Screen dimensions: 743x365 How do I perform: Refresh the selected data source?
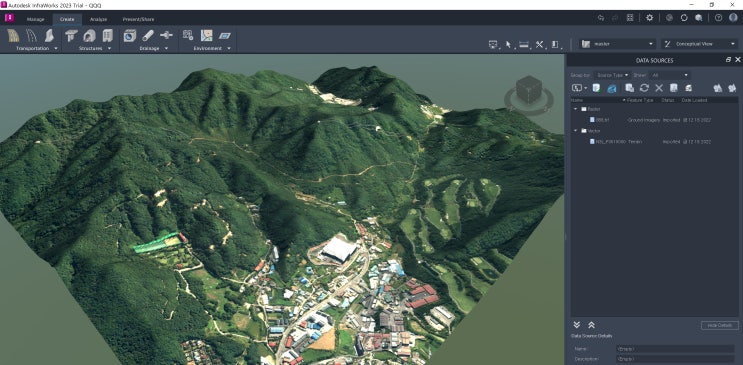tap(644, 88)
